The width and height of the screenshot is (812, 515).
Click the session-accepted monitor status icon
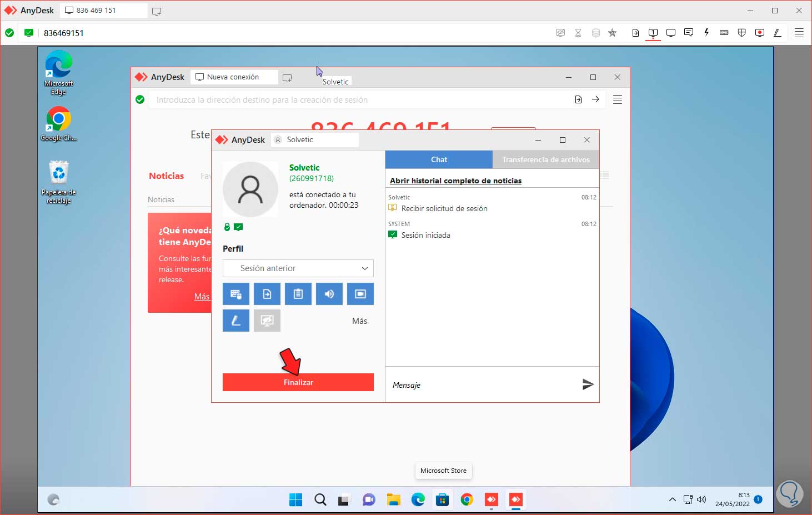[x=238, y=227]
